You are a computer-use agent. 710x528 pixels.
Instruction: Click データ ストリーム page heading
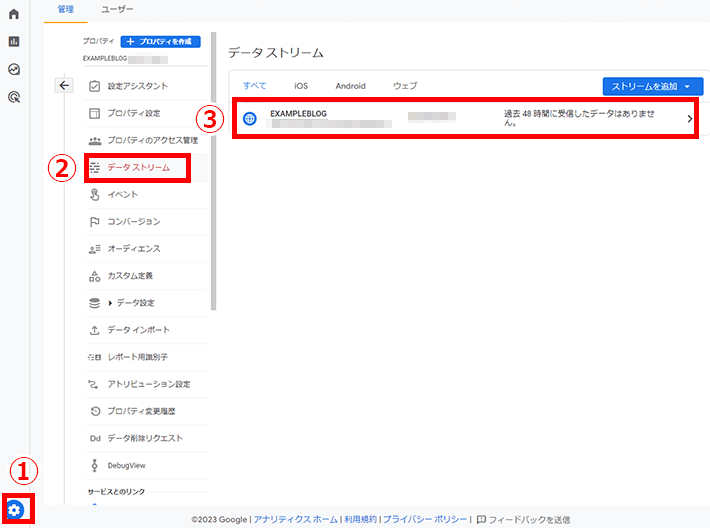pyautogui.click(x=276, y=53)
